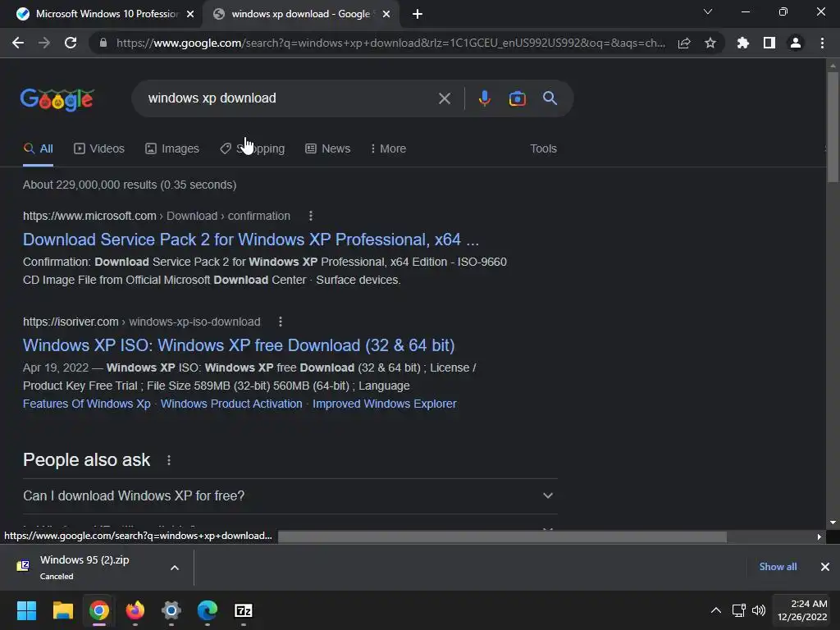Click the Chrome taskbar icon
The width and height of the screenshot is (840, 630).
coord(99,610)
